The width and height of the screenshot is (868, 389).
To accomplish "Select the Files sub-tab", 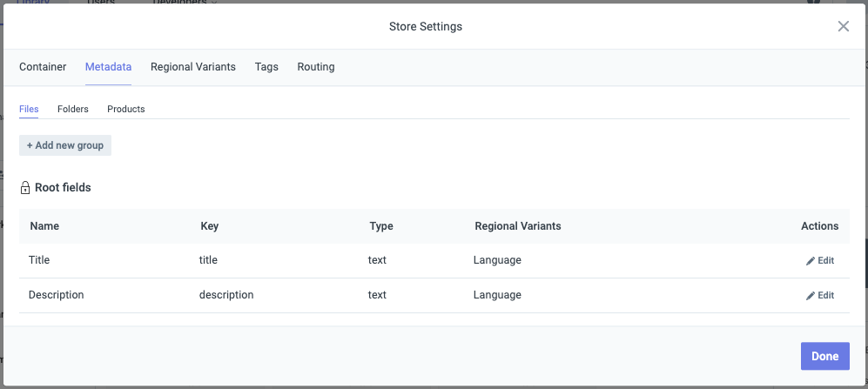I will click(29, 109).
